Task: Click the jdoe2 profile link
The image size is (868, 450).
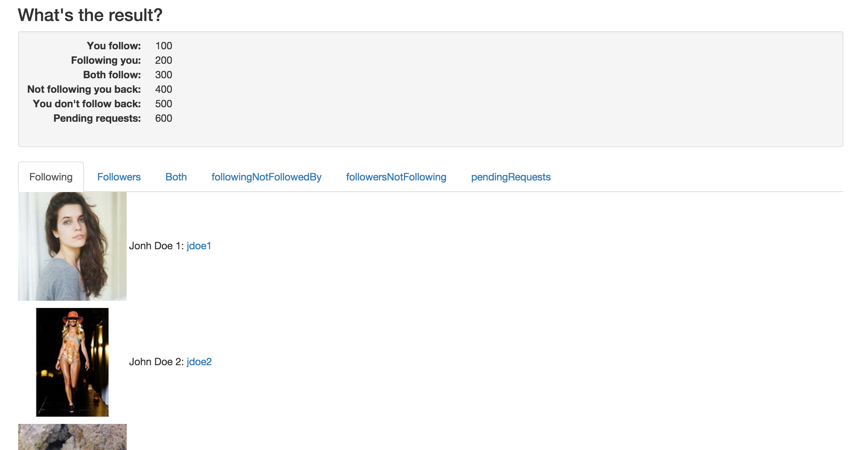Action: click(199, 361)
